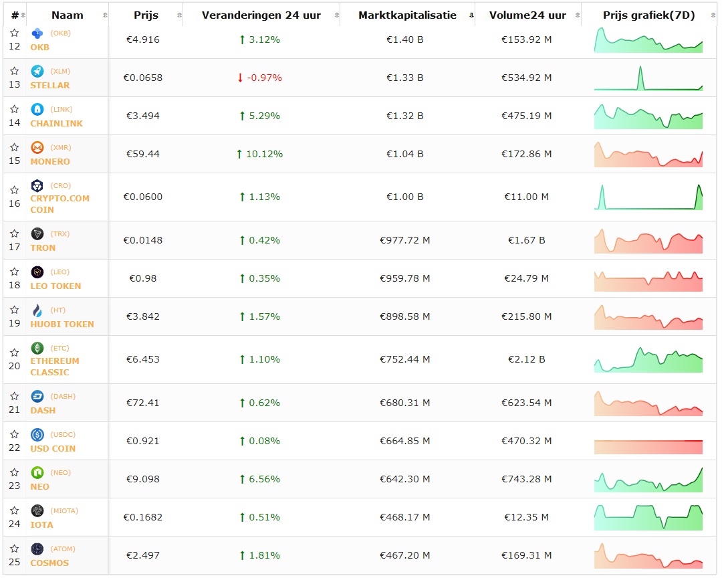Screen dimensions: 728x578
Task: Open the IOTA coin link
Action: [x=41, y=524]
